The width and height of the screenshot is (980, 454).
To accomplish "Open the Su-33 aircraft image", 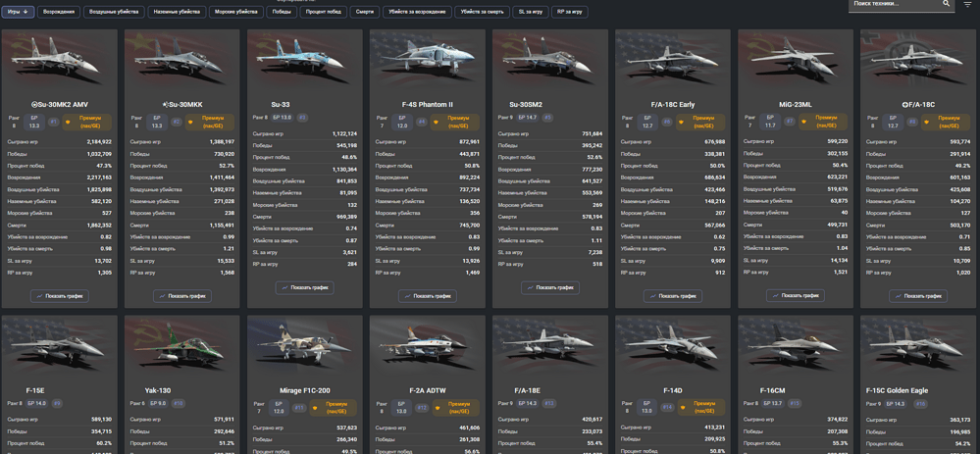I will 304,61.
